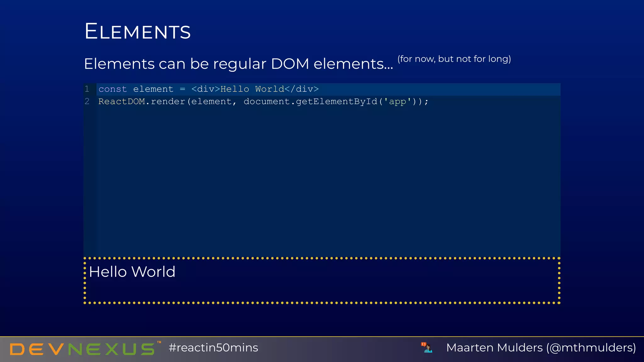Click code line 1 'const element' statement
Viewport: 644px width, 362px height.
click(208, 89)
